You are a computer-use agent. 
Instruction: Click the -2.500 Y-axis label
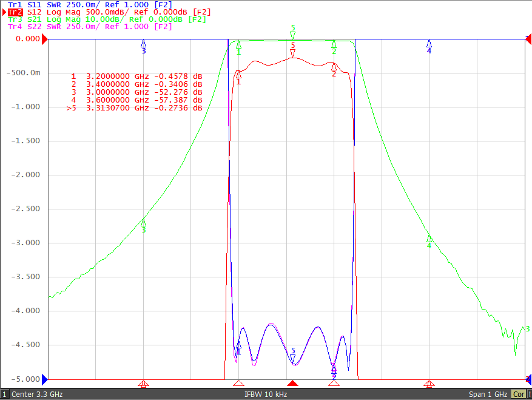25,208
